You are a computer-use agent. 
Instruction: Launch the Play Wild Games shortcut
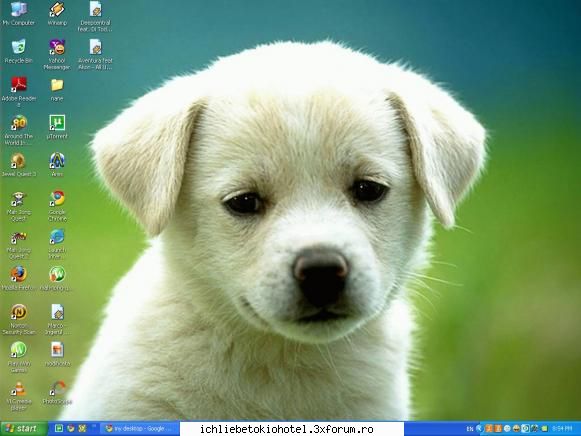[x=19, y=357]
